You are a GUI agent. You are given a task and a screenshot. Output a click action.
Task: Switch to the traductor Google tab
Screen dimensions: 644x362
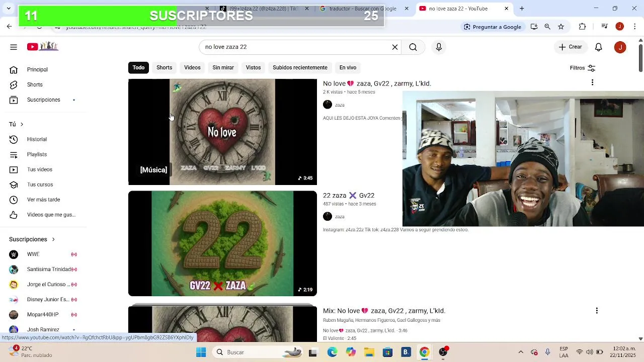pos(363,9)
